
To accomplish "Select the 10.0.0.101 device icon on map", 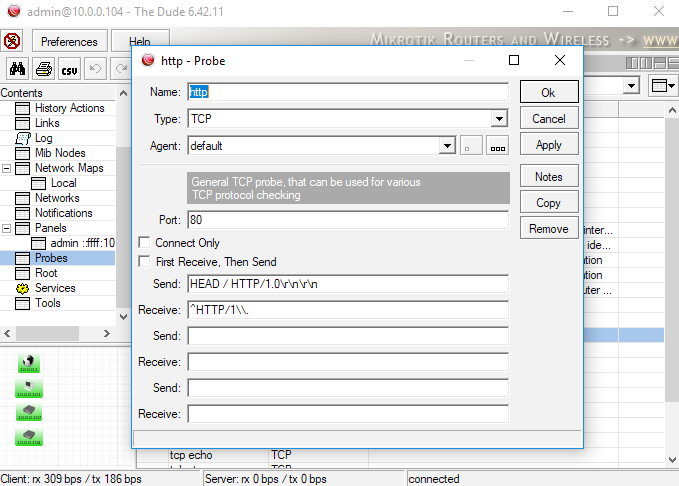I will coord(29,388).
